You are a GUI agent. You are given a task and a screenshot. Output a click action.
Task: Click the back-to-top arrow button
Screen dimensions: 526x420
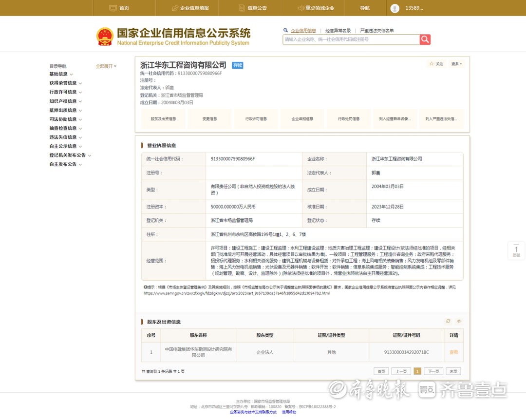(516, 250)
